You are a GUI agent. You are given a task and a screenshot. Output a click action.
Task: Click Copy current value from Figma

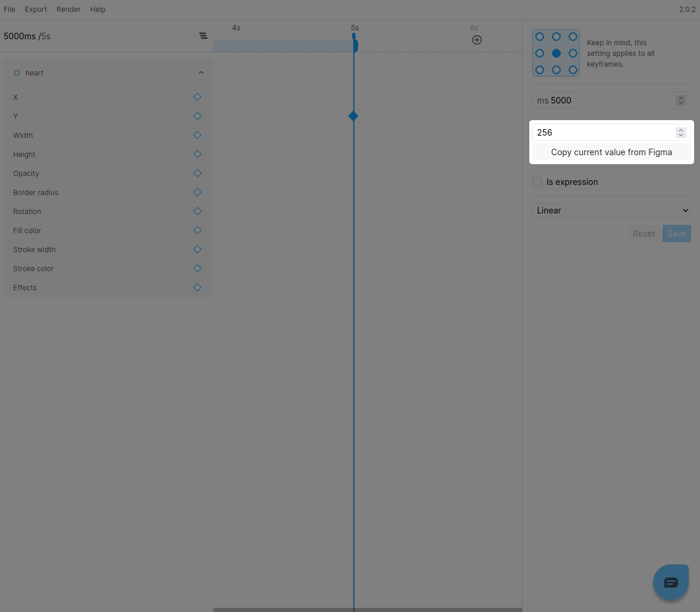pyautogui.click(x=611, y=152)
